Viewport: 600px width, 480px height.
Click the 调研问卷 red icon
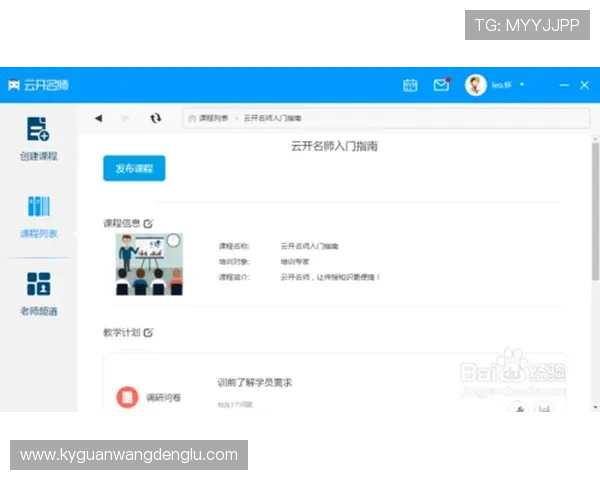pos(127,397)
